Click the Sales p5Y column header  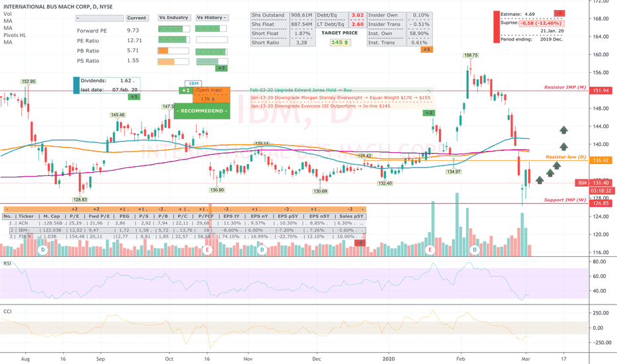351,216
